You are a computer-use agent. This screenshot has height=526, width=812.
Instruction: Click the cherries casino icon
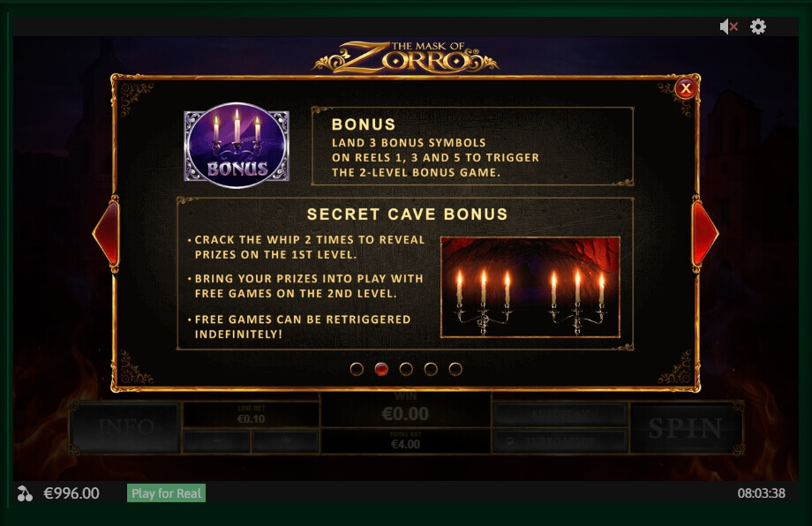pyautogui.click(x=25, y=493)
